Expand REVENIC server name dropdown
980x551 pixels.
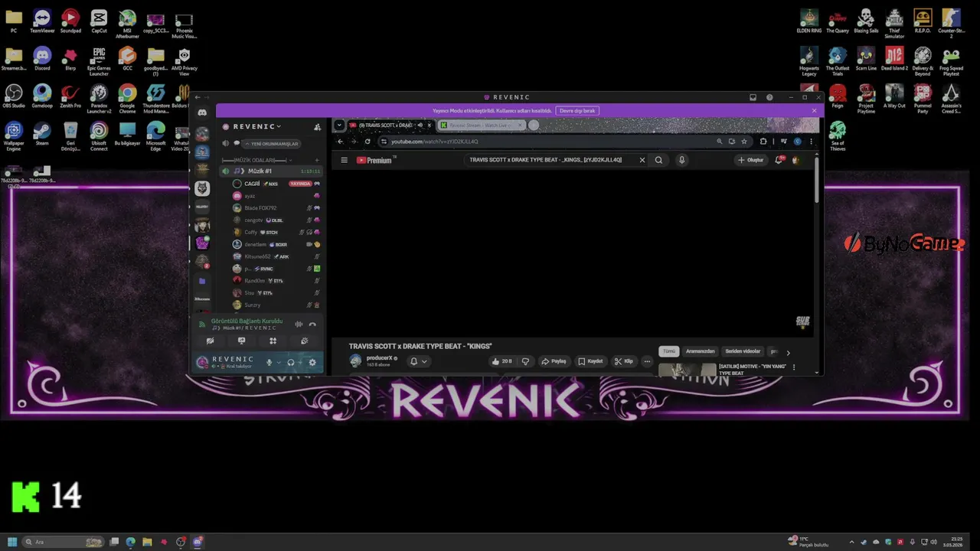279,126
